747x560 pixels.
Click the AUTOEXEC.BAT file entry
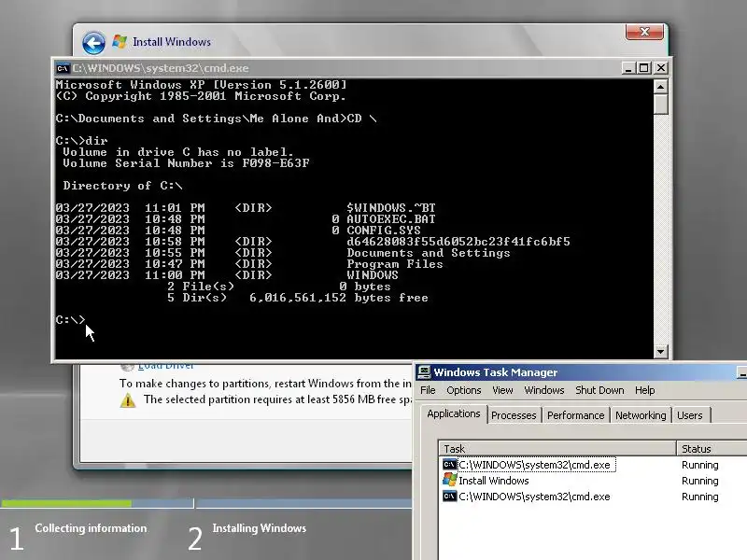[390, 219]
